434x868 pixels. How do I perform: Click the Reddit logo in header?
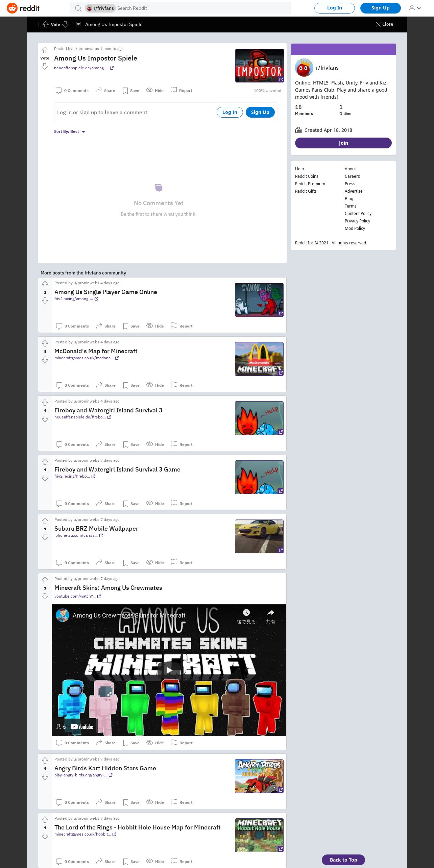(23, 8)
